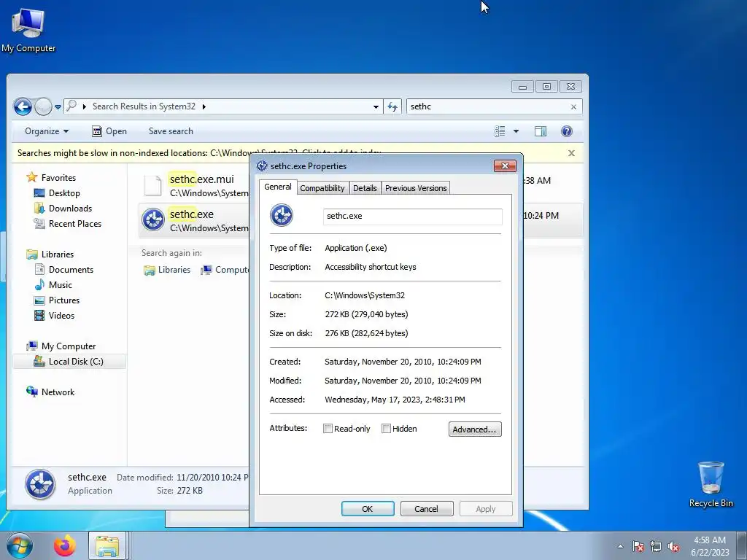Click Show desktop strip beside the clock
This screenshot has height=560, width=747.
(742, 546)
